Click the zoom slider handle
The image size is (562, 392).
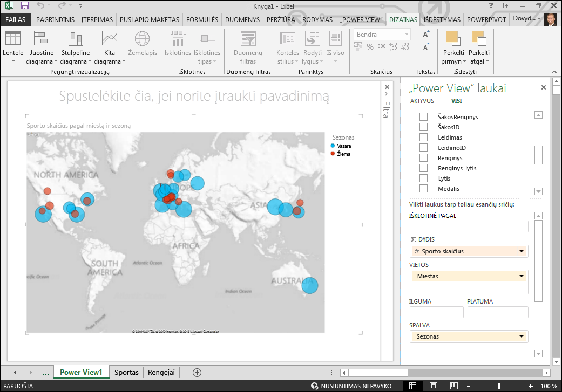point(499,386)
